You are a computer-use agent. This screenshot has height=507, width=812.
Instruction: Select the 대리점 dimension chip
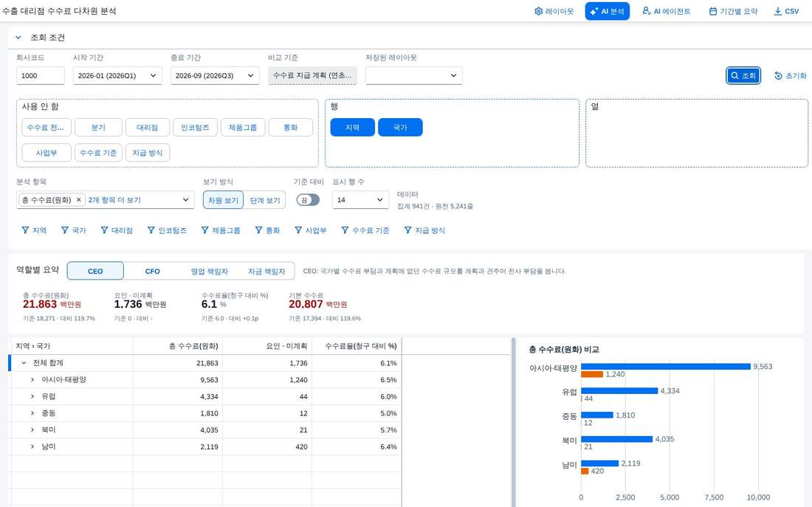point(148,128)
